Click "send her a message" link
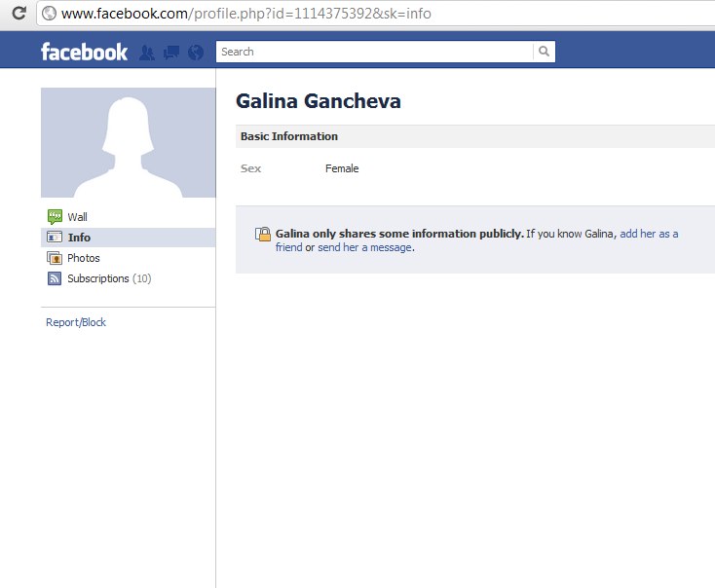 365,247
